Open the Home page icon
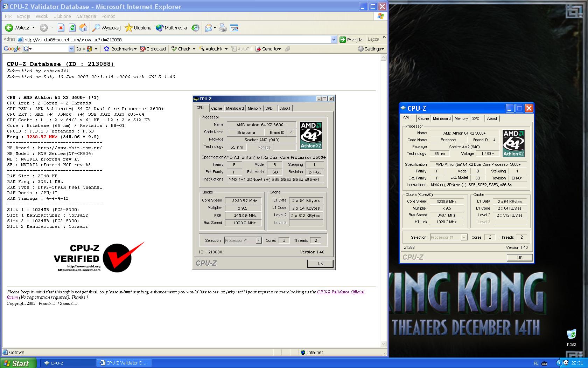 pos(83,28)
